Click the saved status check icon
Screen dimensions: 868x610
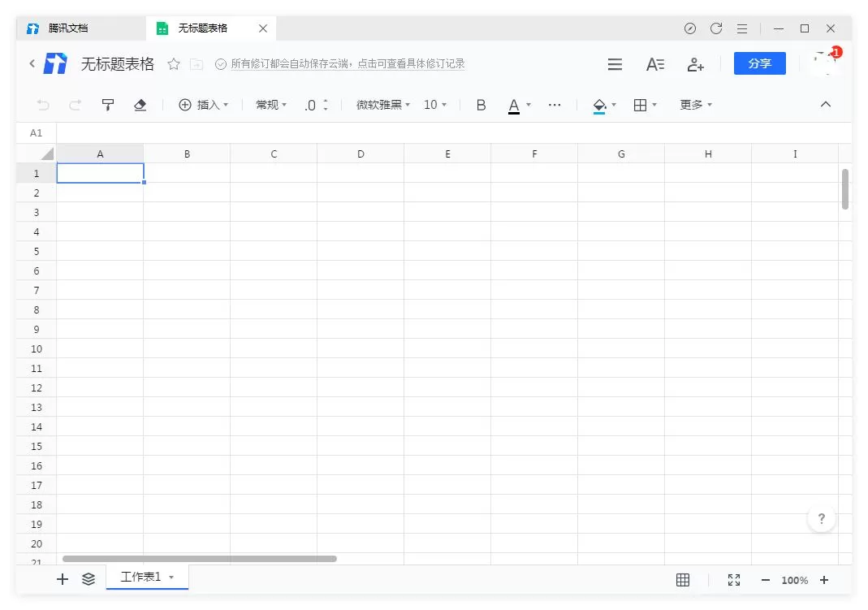[x=220, y=64]
